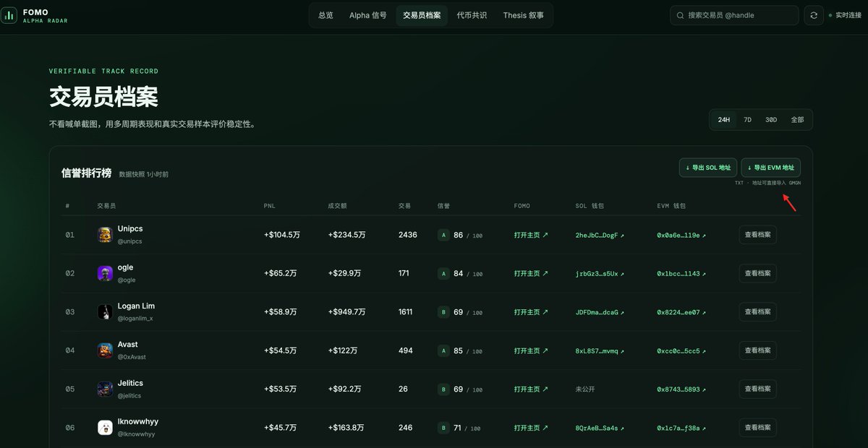Click Iknowwhyy avatar image
The height and width of the screenshot is (448, 868).
click(x=105, y=427)
